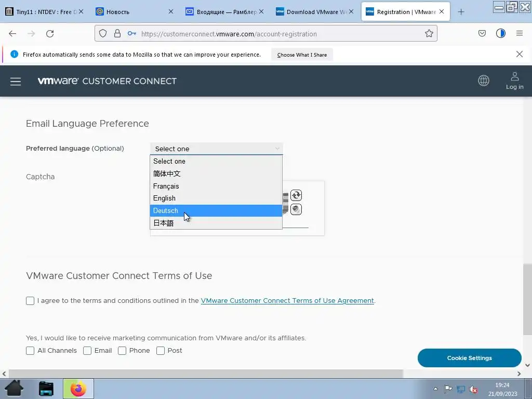Click the VMware Customer Connect logo
This screenshot has height=399, width=532.
(107, 81)
